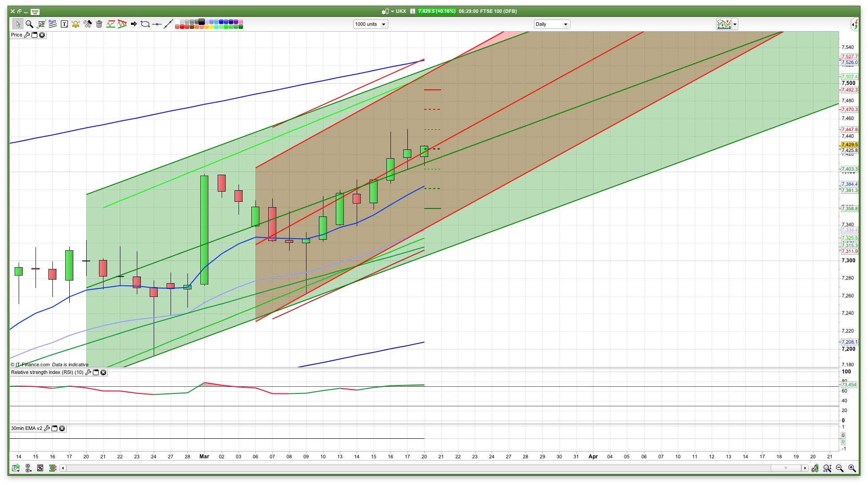The width and height of the screenshot is (868, 485).
Task: Click the zoom out magnifier icon
Action: 839,468
